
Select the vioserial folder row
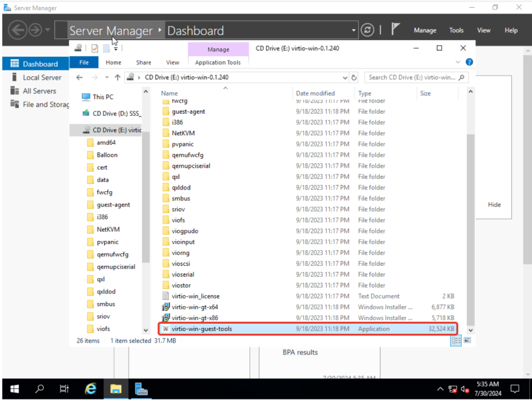click(x=308, y=275)
